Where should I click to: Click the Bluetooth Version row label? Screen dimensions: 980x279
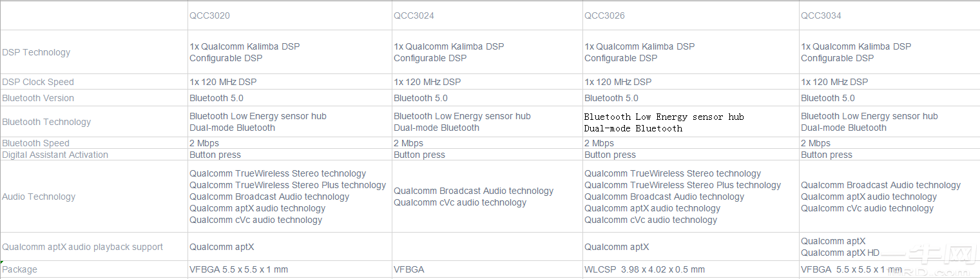[38, 98]
